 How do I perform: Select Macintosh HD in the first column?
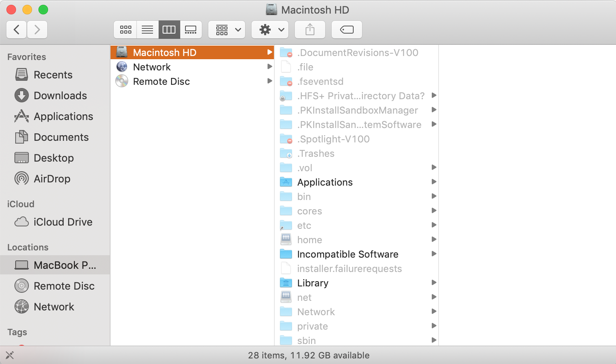(x=192, y=52)
